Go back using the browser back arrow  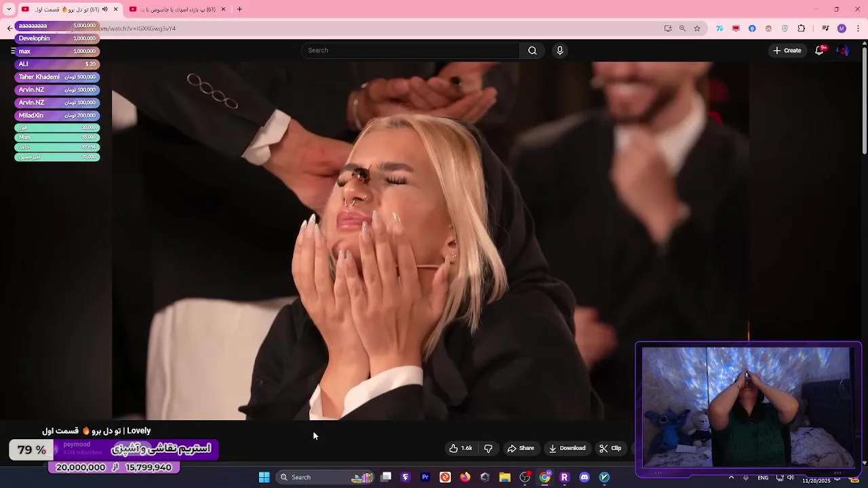click(9, 28)
